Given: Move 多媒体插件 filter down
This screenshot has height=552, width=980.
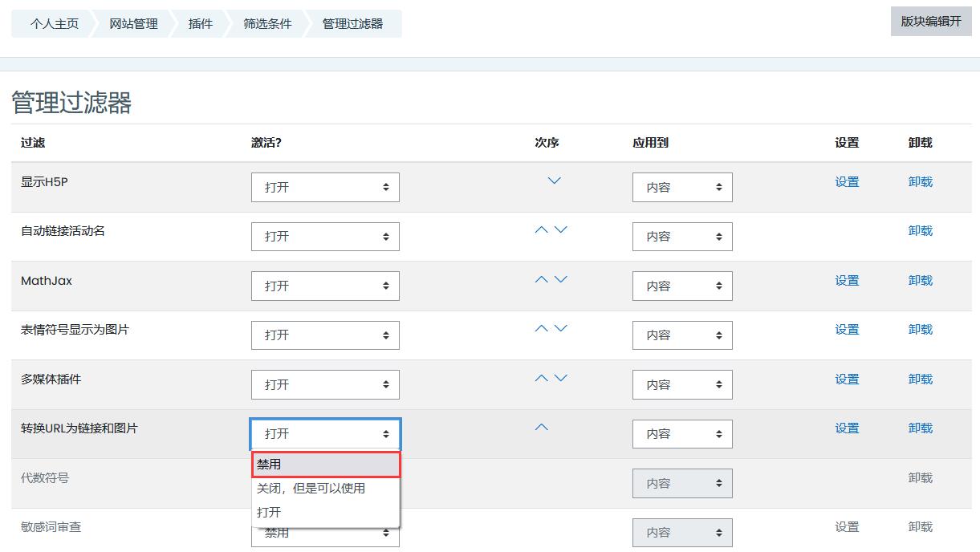Looking at the screenshot, I should click(561, 379).
